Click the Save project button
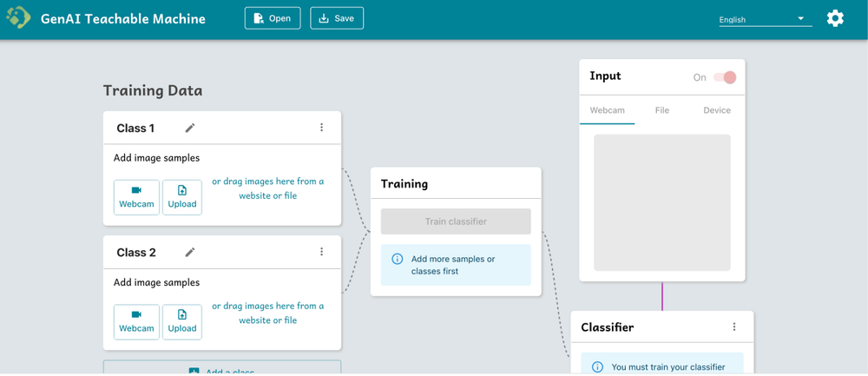Viewport: 868px width, 376px height. 337,18
